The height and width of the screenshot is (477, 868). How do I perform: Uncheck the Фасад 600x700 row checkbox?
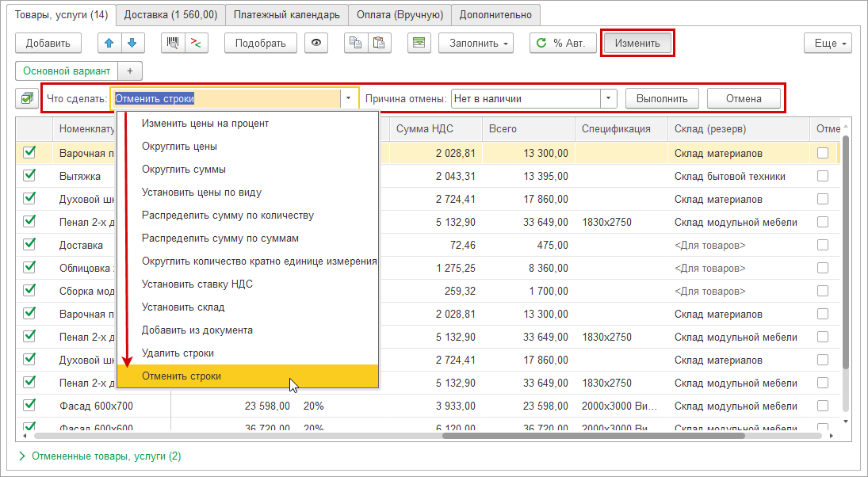point(30,406)
